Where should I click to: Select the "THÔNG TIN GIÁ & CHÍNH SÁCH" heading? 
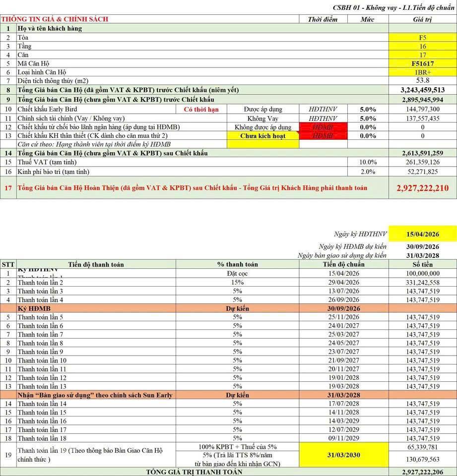[x=55, y=19]
